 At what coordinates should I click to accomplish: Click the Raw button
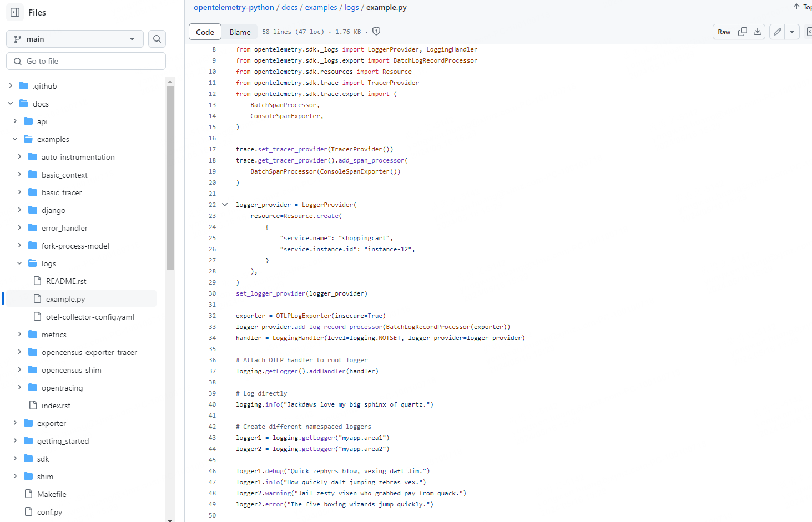tap(724, 32)
